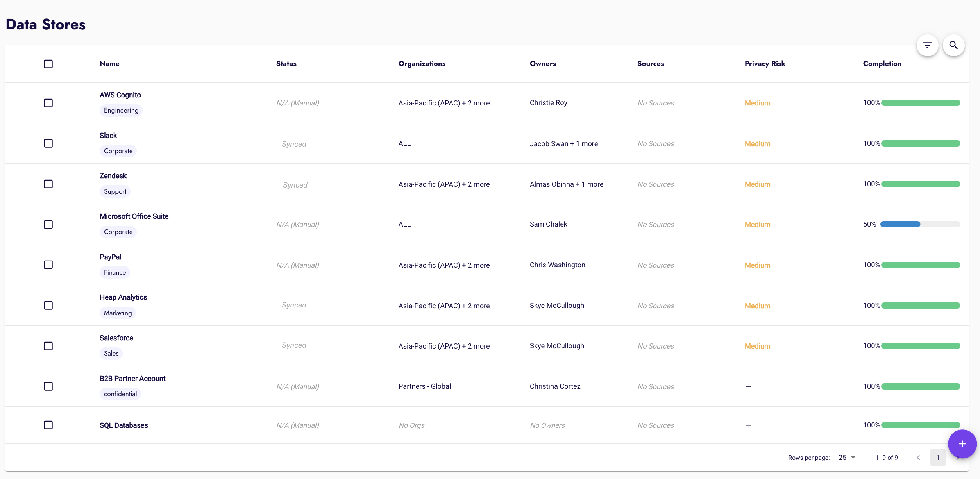Click the Organizations column header

pos(422,64)
